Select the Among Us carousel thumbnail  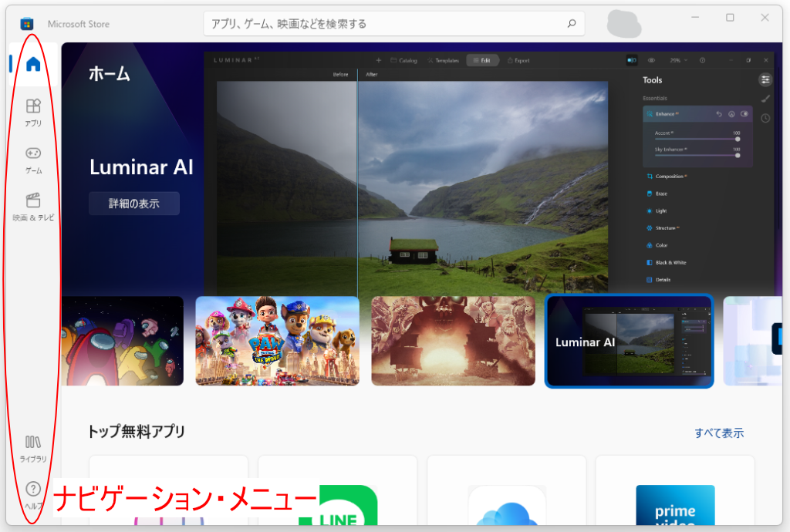(123, 341)
